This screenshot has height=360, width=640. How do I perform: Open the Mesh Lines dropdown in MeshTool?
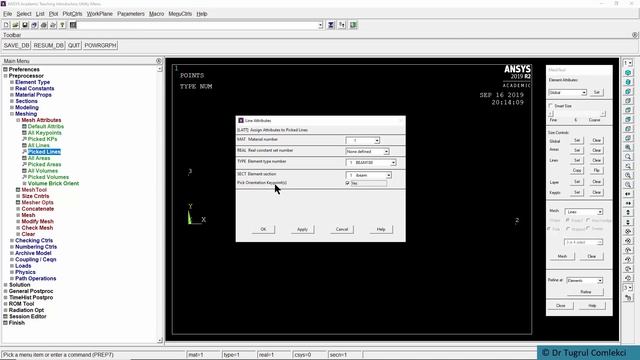point(584,212)
